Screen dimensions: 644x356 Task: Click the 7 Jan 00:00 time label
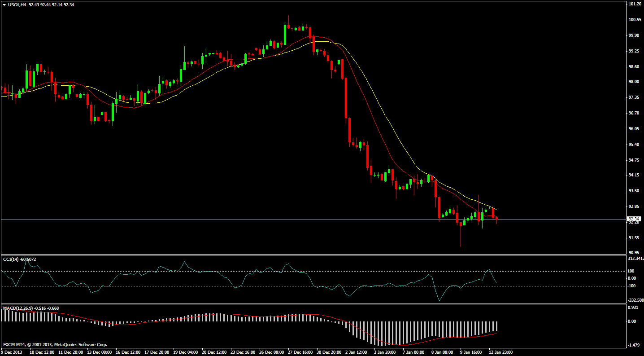[414, 352]
